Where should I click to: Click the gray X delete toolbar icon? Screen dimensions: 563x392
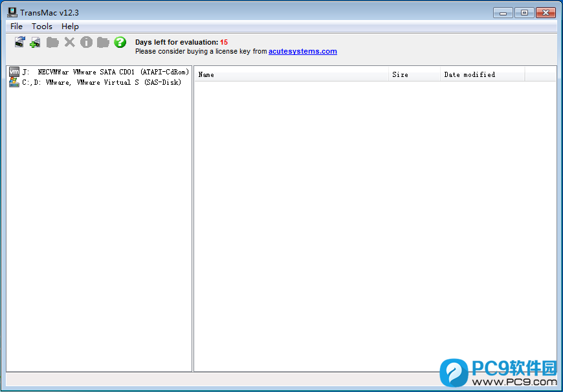click(x=70, y=42)
